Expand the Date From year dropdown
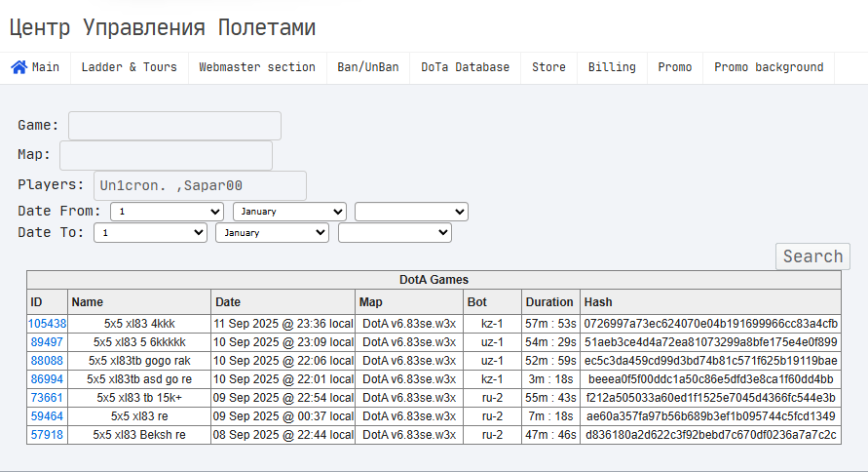This screenshot has height=472, width=868. coord(411,212)
